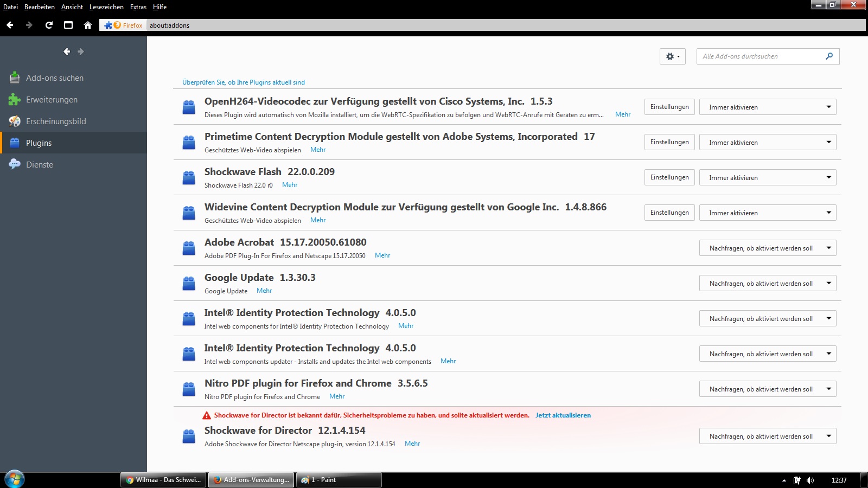Click Mehr link for Adobe Acrobat

click(x=382, y=255)
